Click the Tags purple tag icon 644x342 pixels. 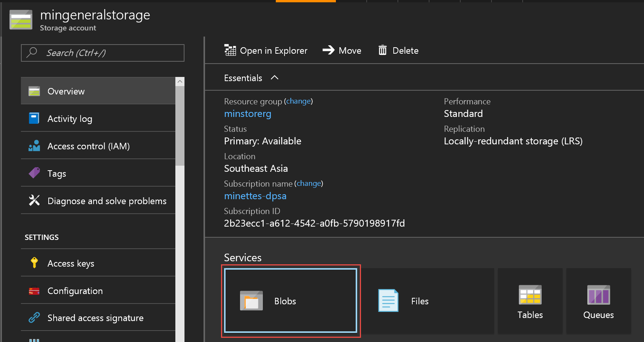coord(34,173)
